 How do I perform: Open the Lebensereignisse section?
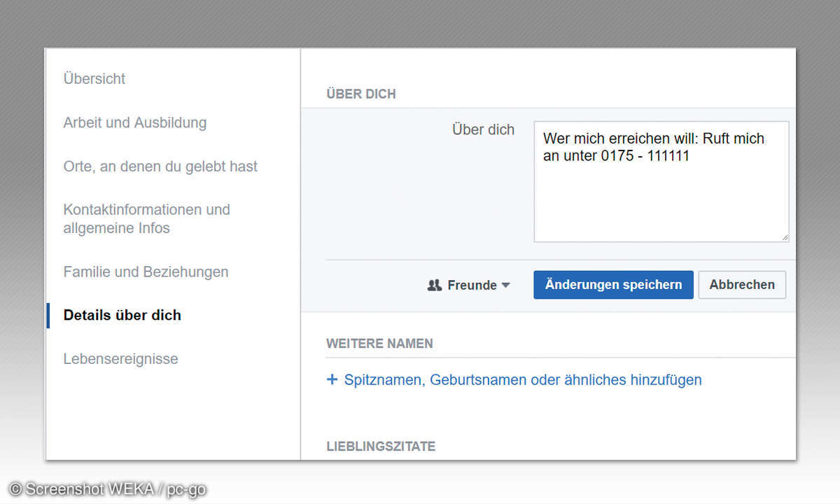point(120,359)
